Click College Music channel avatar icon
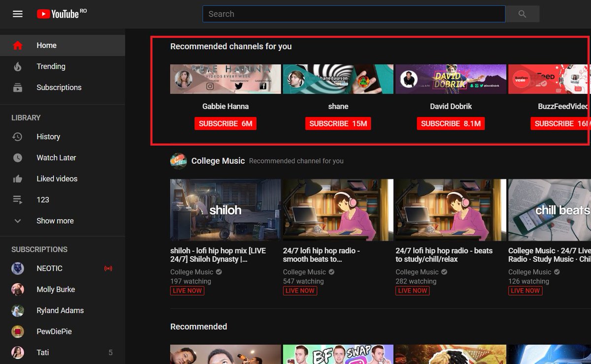The height and width of the screenshot is (364, 591). [x=178, y=161]
